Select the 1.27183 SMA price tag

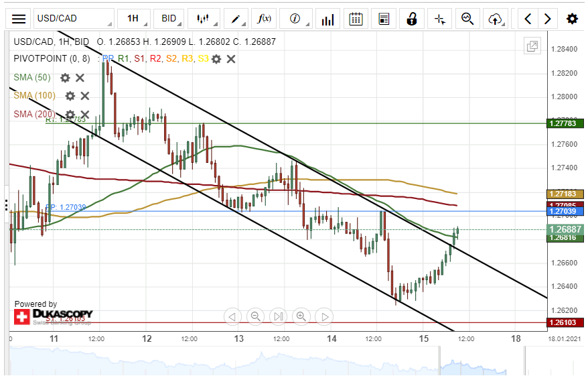click(565, 194)
